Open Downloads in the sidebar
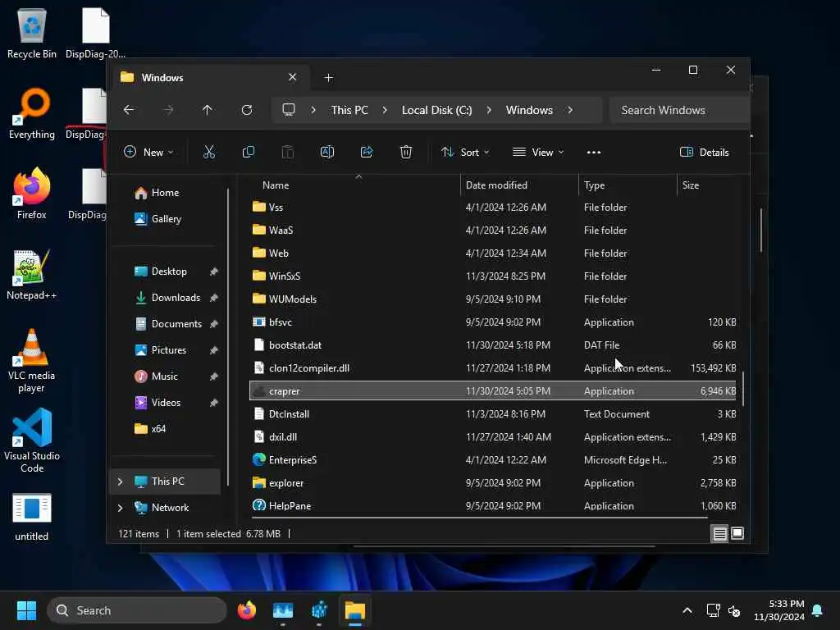This screenshot has height=630, width=840. [176, 298]
